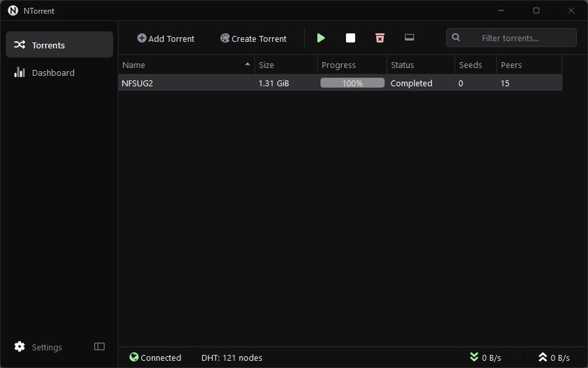Close the NTorrent window
The image size is (588, 368).
click(x=572, y=10)
